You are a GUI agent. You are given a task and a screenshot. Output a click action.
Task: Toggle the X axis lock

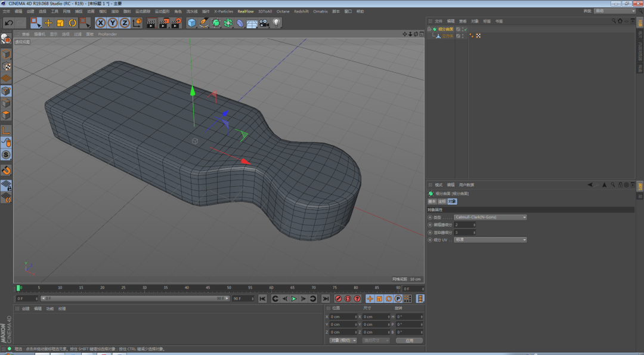click(x=100, y=23)
